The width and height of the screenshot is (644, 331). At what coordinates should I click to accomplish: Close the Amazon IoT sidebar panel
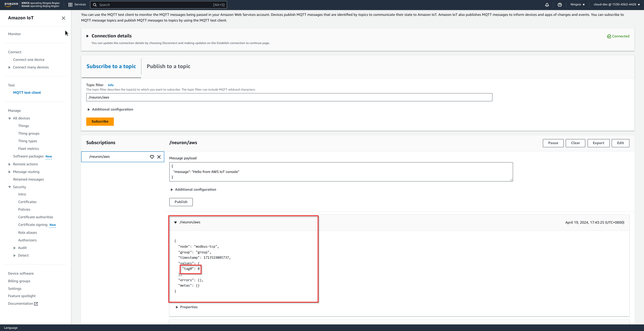63,18
